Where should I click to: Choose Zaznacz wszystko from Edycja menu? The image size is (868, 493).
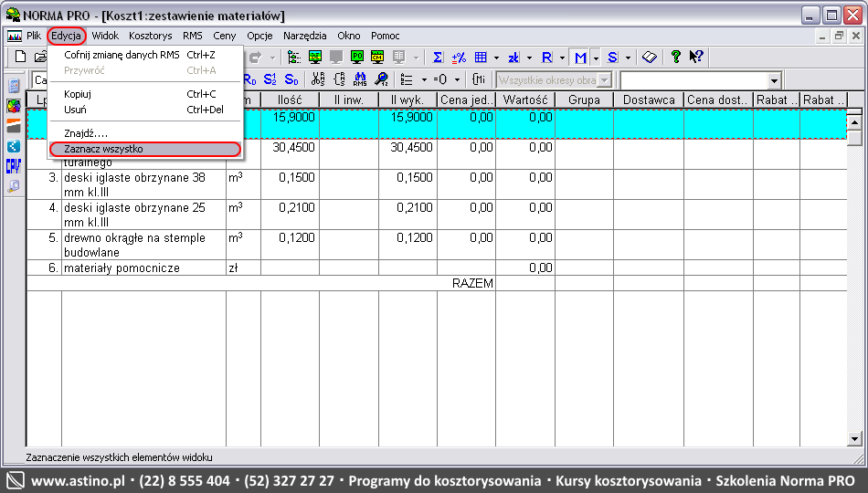click(145, 149)
